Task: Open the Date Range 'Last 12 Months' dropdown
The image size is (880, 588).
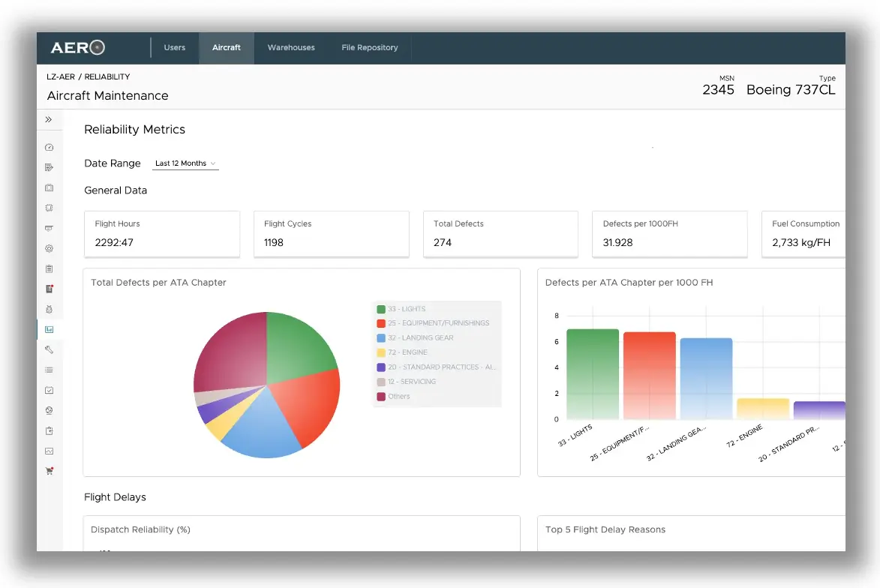Action: tap(185, 163)
